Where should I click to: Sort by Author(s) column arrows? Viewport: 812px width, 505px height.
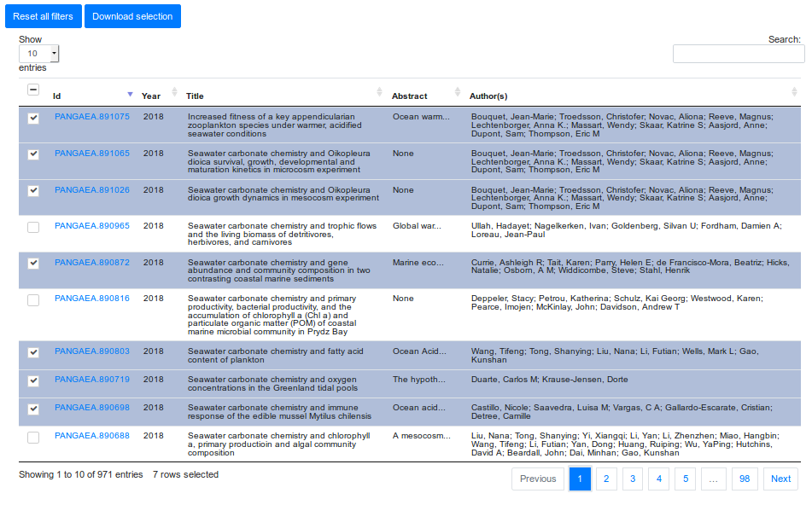pyautogui.click(x=794, y=92)
